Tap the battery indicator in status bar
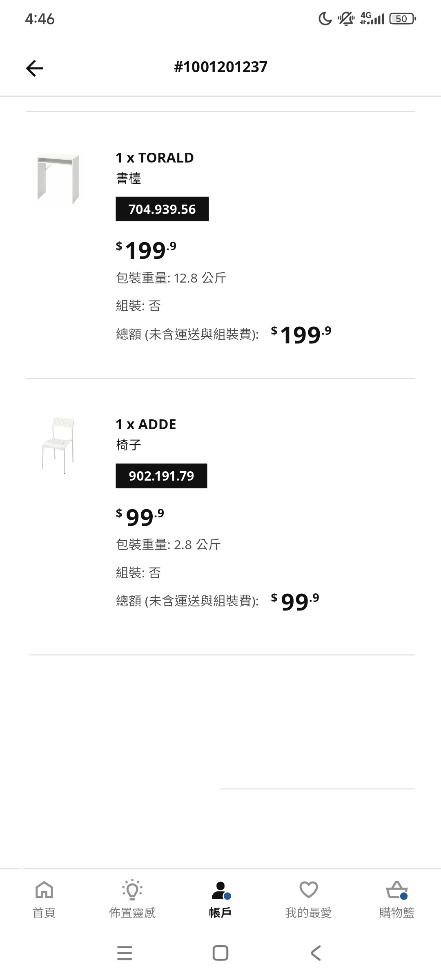This screenshot has height=980, width=441. click(402, 19)
